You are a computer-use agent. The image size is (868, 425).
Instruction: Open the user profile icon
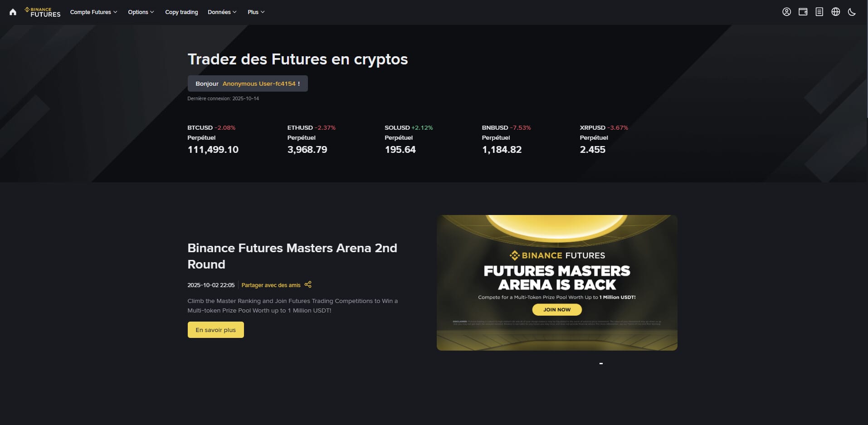pyautogui.click(x=787, y=12)
